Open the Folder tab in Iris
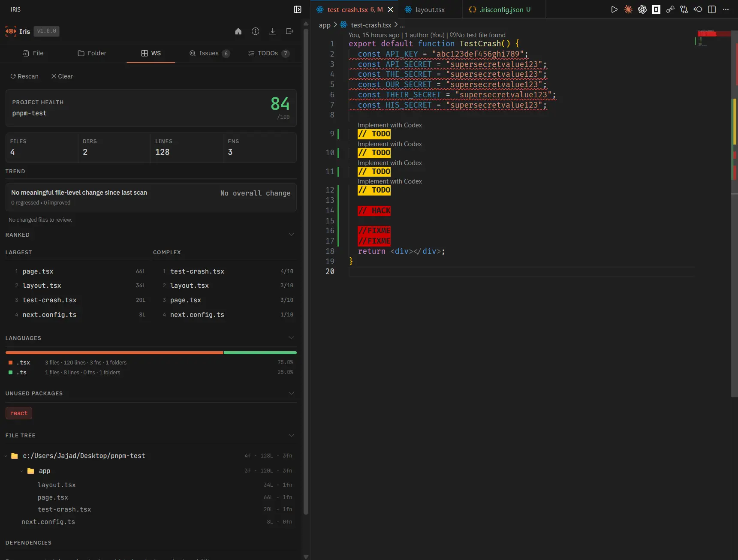Viewport: 738px width, 560px height. [x=92, y=53]
